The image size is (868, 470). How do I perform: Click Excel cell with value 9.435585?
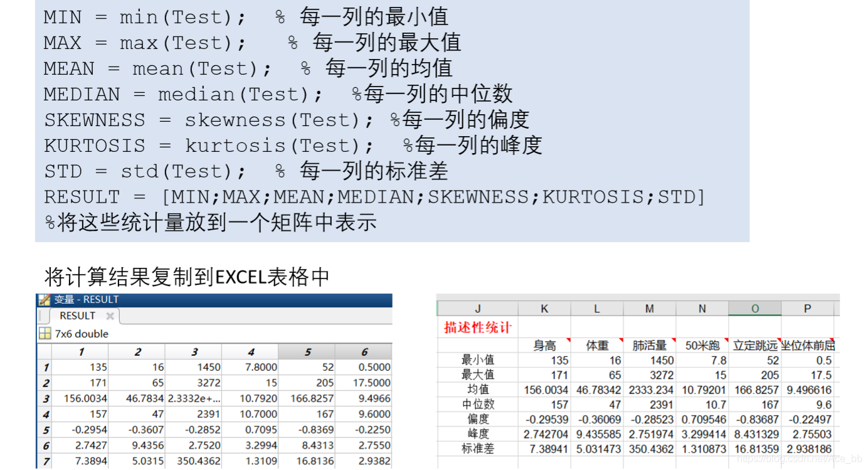pos(597,434)
